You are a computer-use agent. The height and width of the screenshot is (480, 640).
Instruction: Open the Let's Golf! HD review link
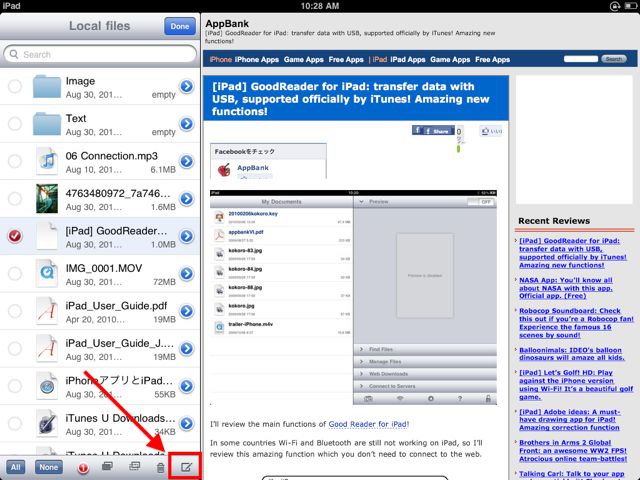pyautogui.click(x=576, y=385)
